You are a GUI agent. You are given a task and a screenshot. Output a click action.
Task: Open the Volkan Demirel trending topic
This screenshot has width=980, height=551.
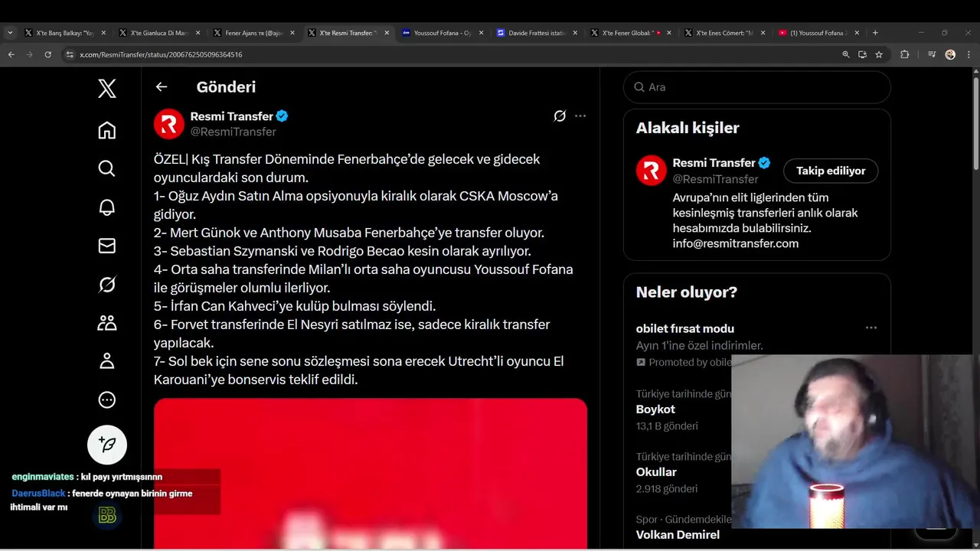pyautogui.click(x=678, y=535)
